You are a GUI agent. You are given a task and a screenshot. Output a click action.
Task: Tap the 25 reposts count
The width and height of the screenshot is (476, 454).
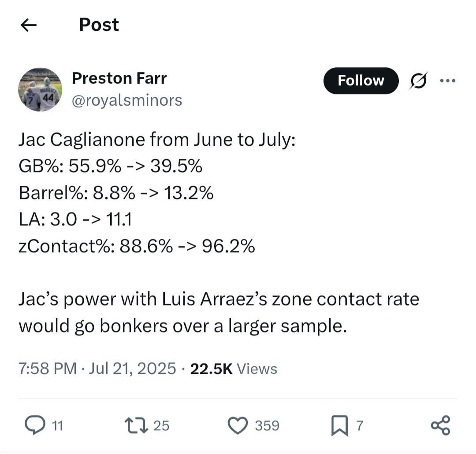(161, 426)
